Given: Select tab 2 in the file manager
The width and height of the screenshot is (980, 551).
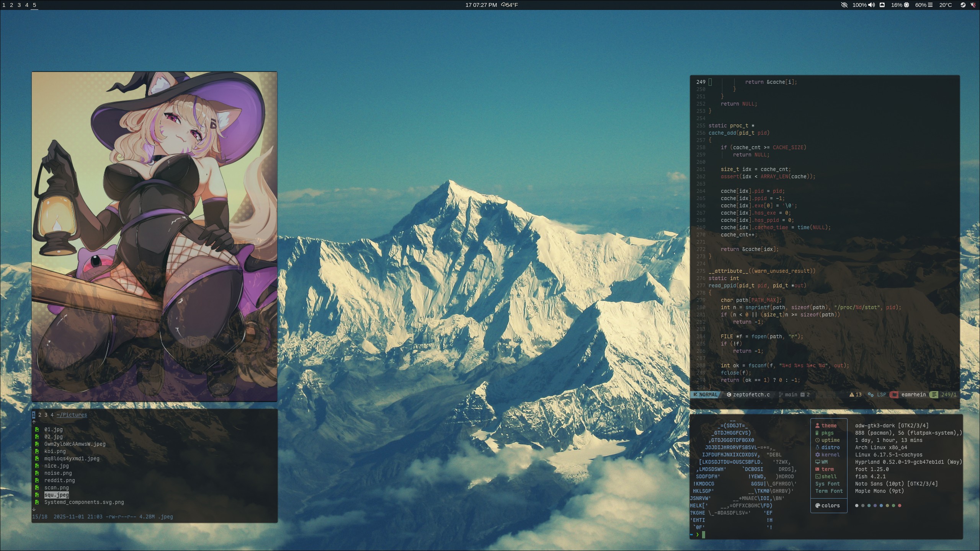Looking at the screenshot, I should pyautogui.click(x=40, y=415).
